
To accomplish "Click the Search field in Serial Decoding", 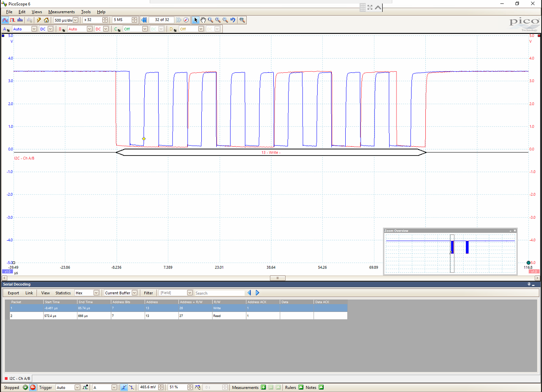I will tap(219, 293).
